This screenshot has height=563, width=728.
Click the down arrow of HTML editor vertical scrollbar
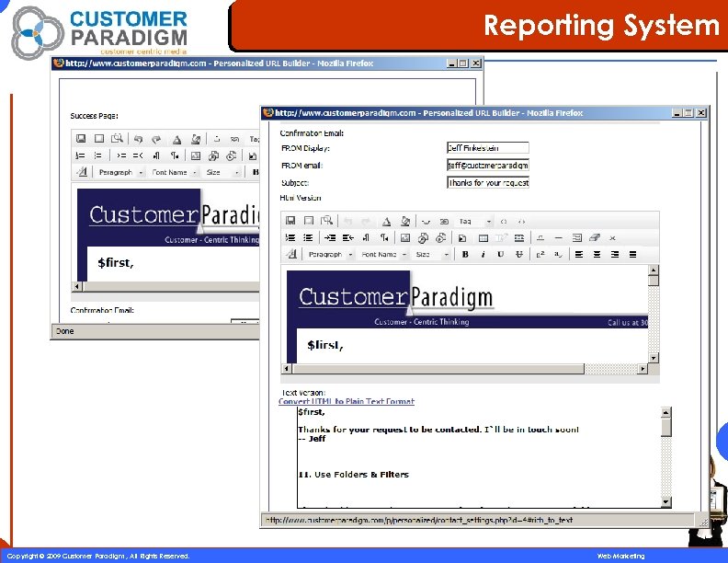coord(654,358)
